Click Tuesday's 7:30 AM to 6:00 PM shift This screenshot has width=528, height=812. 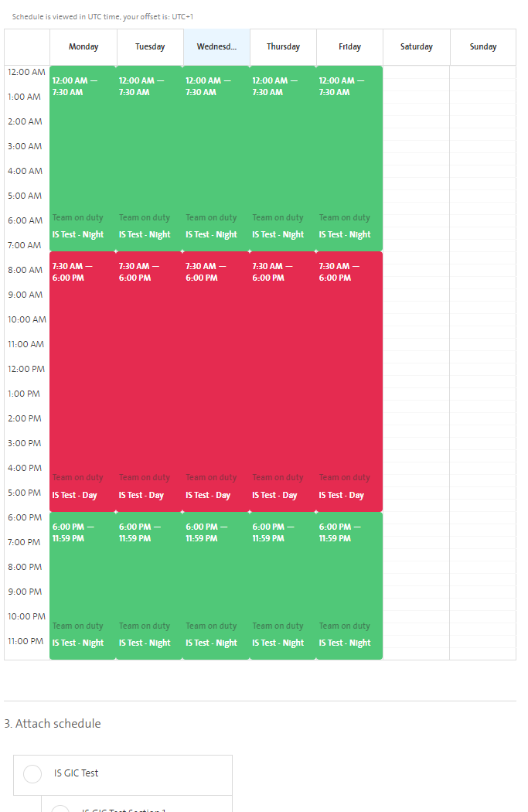point(149,379)
